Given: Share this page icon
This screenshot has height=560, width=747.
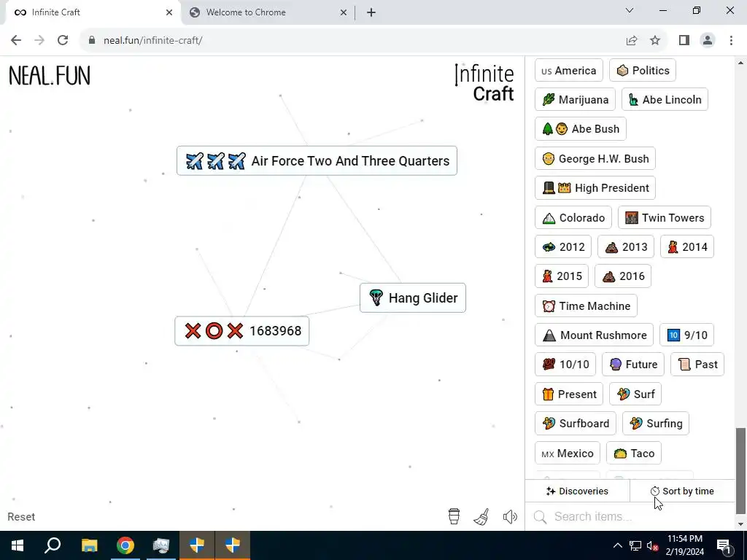Looking at the screenshot, I should click(x=632, y=41).
